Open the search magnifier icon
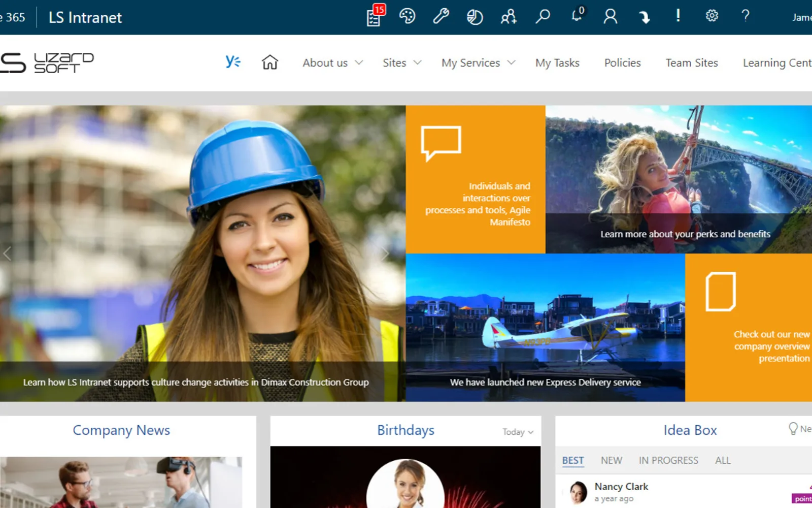812x508 pixels. 543,17
